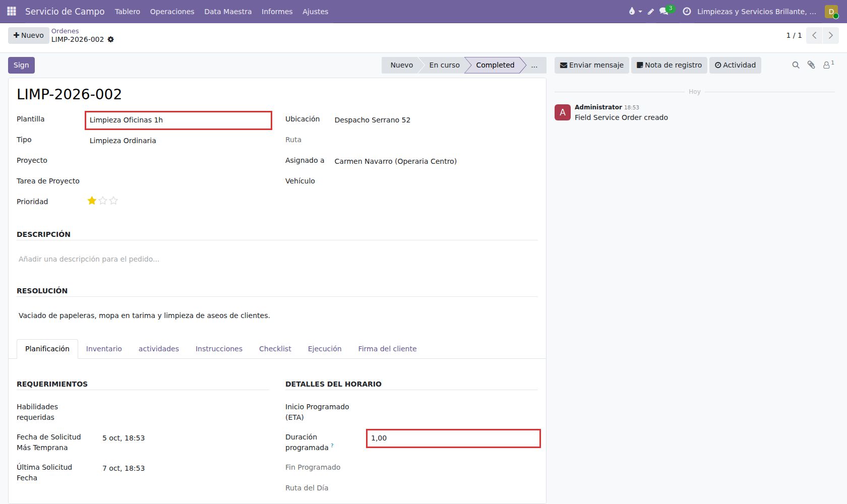Search messages with magnifier icon
This screenshot has height=504, width=847.
tap(796, 65)
